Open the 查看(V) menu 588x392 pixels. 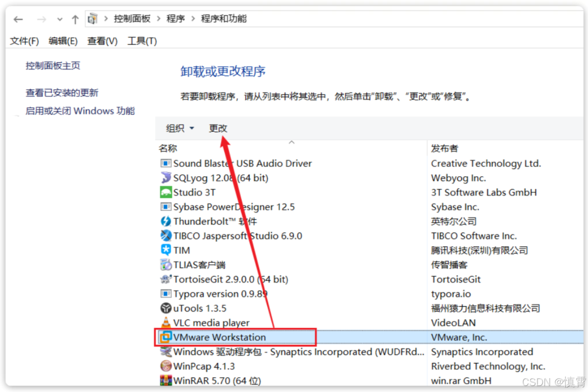[x=102, y=41]
